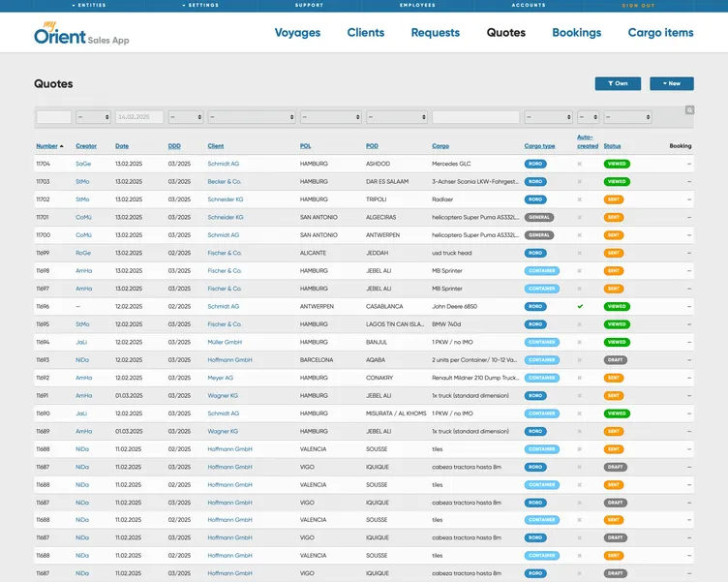Image resolution: width=728 pixels, height=582 pixels.
Task: Click the CONTAINER badge in row 11694
Action: [x=542, y=343]
